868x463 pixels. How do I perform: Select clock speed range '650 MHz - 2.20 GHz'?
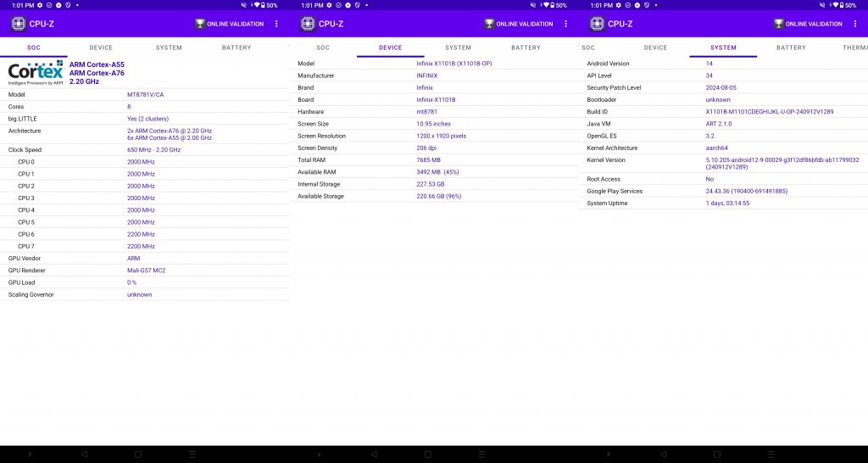click(x=154, y=149)
